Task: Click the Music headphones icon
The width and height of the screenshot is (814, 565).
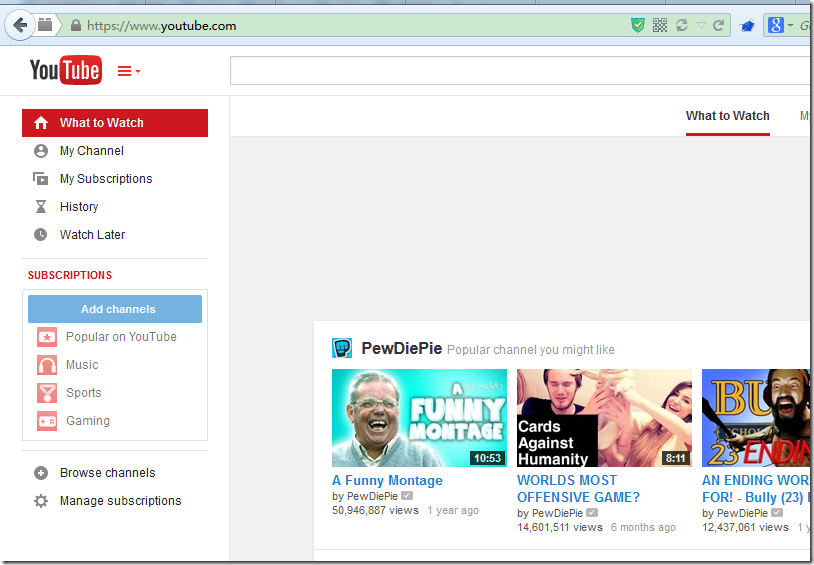Action: (x=47, y=365)
